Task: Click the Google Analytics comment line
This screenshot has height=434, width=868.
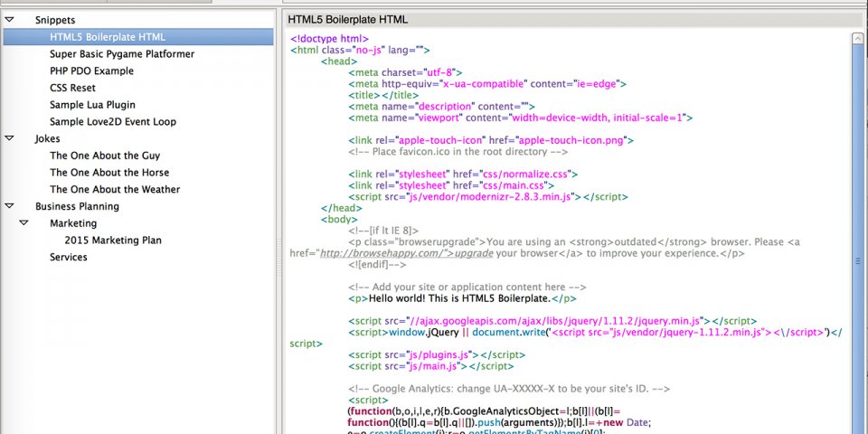Action: coord(509,389)
